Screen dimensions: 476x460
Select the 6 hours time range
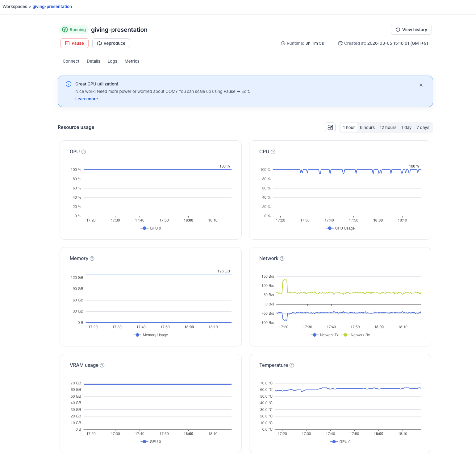[x=367, y=127]
